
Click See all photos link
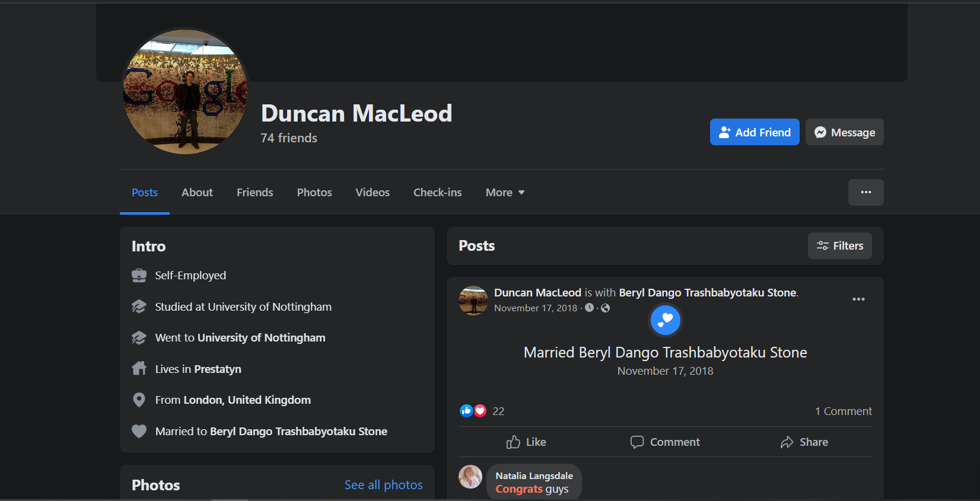click(x=384, y=485)
